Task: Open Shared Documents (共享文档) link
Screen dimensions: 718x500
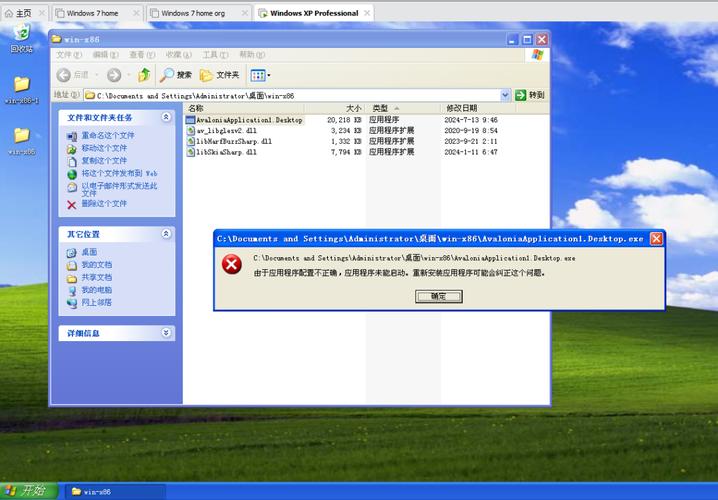Action: tap(97, 277)
